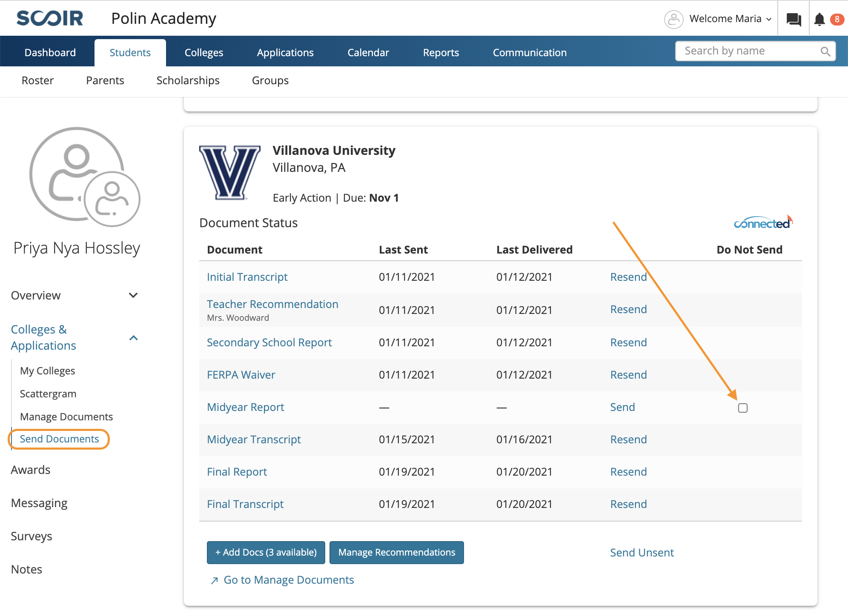848x616 pixels.
Task: Click the Priya Nya Hossley student name
Action: 77,248
